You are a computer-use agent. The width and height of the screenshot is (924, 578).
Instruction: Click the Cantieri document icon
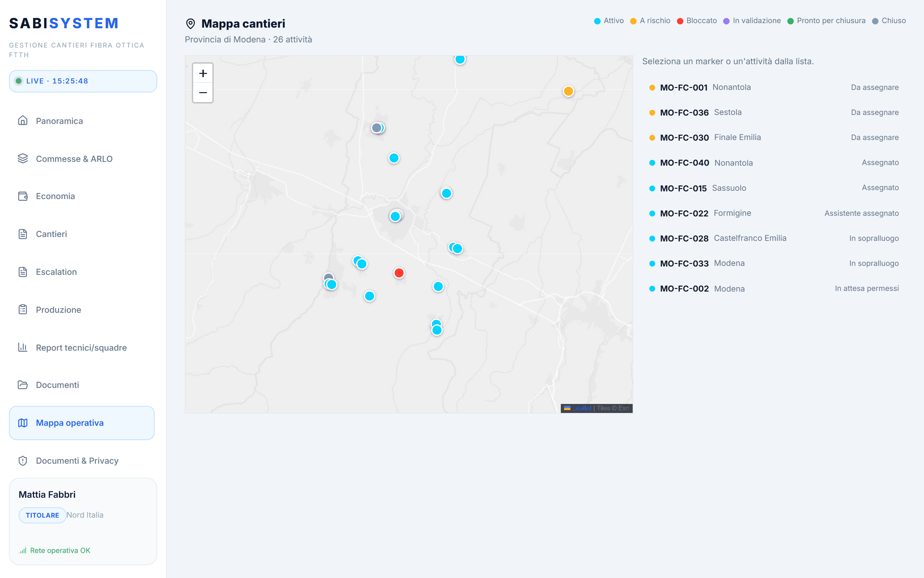click(23, 234)
